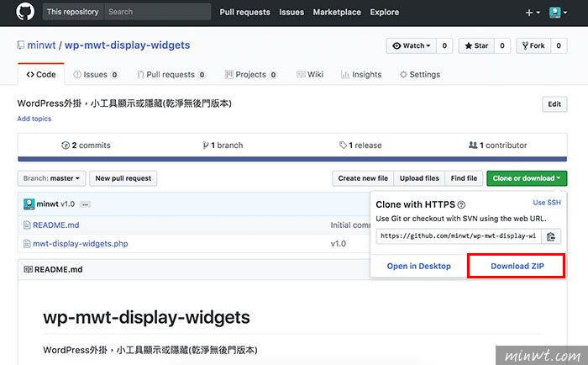View the 1 contributor page
The width and height of the screenshot is (588, 365).
point(497,145)
